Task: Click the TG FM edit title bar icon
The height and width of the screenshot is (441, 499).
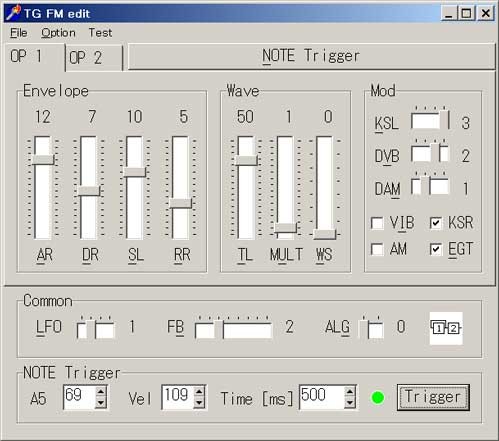Action: tap(14, 13)
